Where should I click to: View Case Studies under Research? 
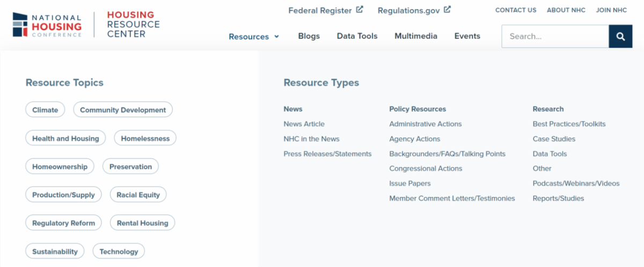(554, 139)
